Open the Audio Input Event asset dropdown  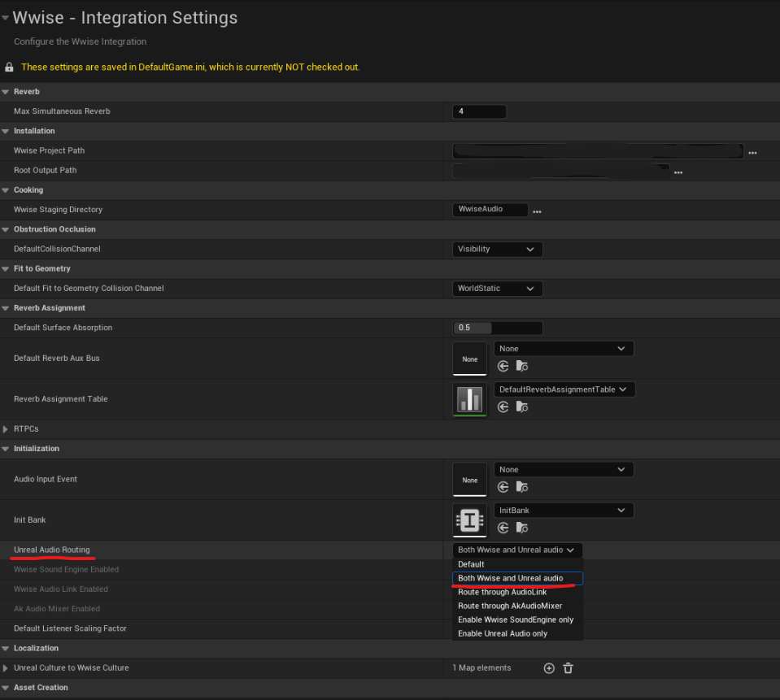pyautogui.click(x=564, y=470)
